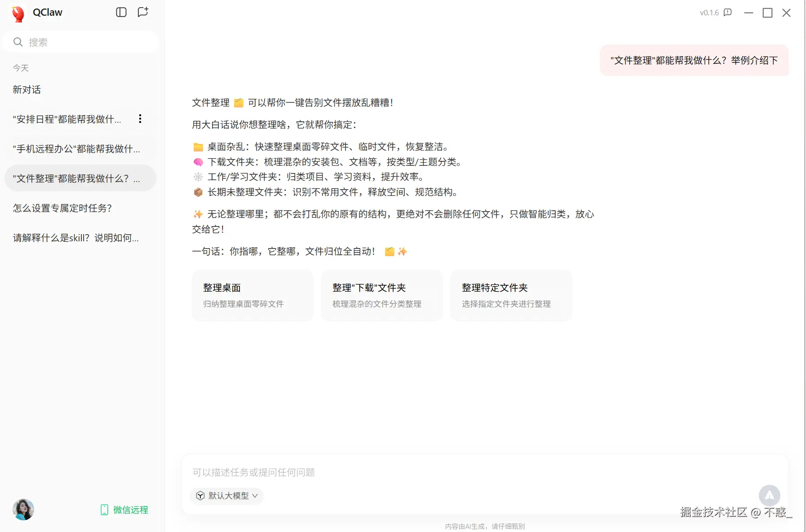The image size is (806, 532).
Task: Click the cube icon beside 默认大模型
Action: coord(200,496)
